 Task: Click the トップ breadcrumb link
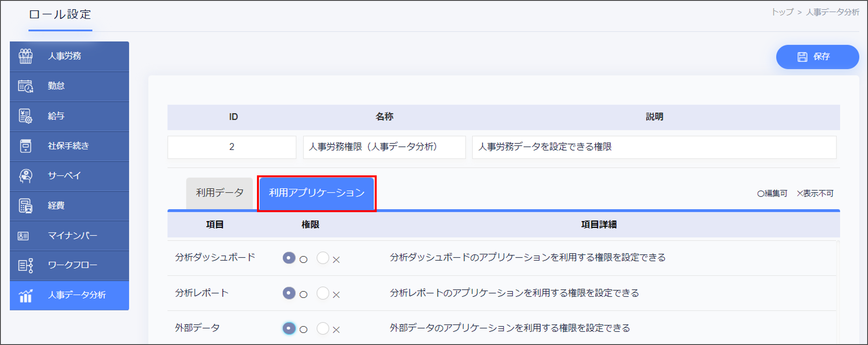pyautogui.click(x=782, y=12)
